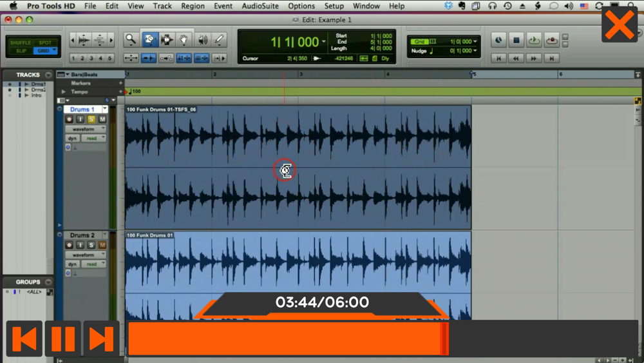The width and height of the screenshot is (644, 363).
Task: Zoom out horizontally with left arrow
Action: tap(73, 40)
